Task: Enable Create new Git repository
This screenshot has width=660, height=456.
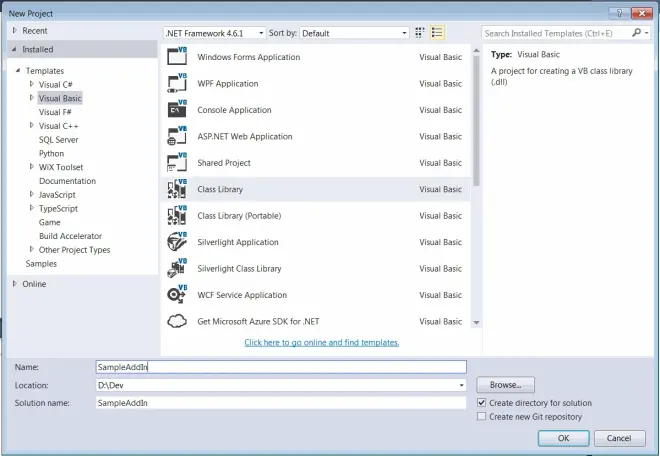Action: 482,416
